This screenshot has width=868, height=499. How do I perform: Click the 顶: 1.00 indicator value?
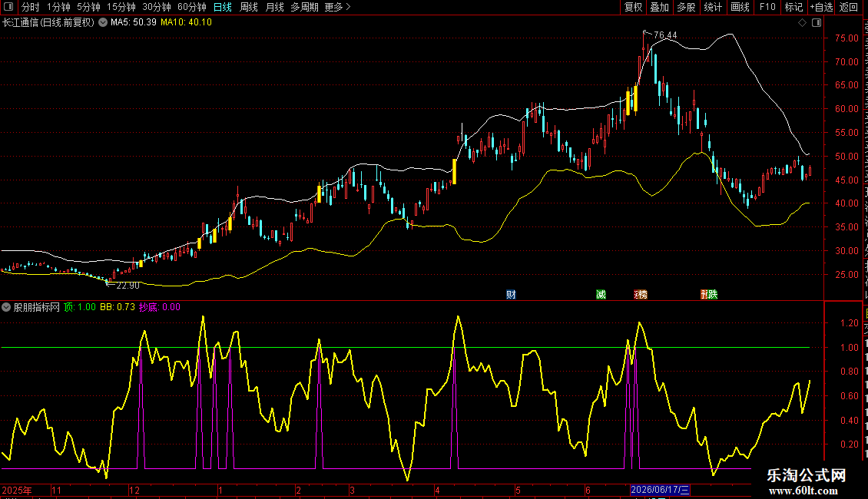pyautogui.click(x=80, y=307)
